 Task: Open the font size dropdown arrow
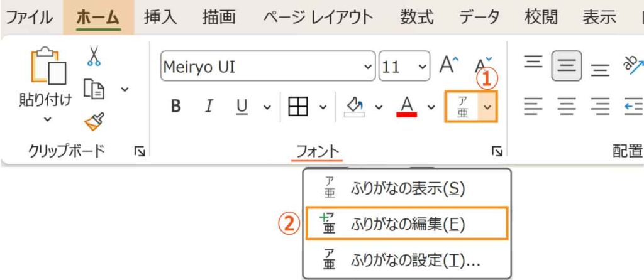pyautogui.click(x=422, y=67)
